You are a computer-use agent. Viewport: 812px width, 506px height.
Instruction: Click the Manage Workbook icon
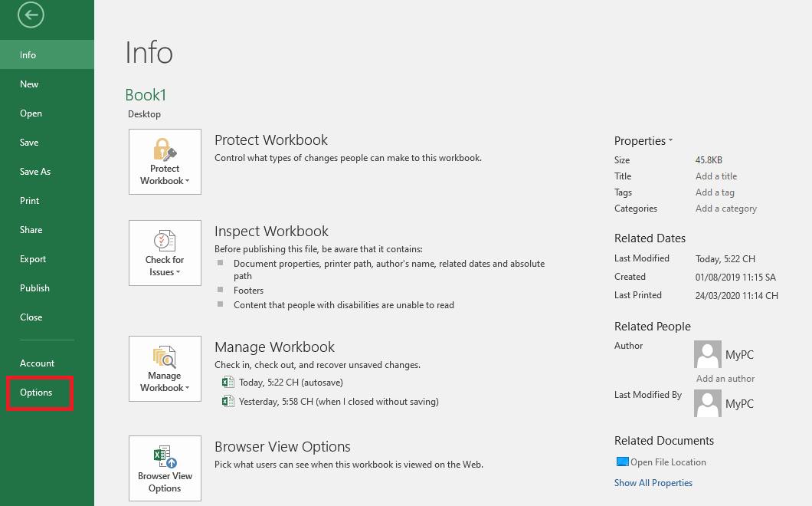point(165,357)
